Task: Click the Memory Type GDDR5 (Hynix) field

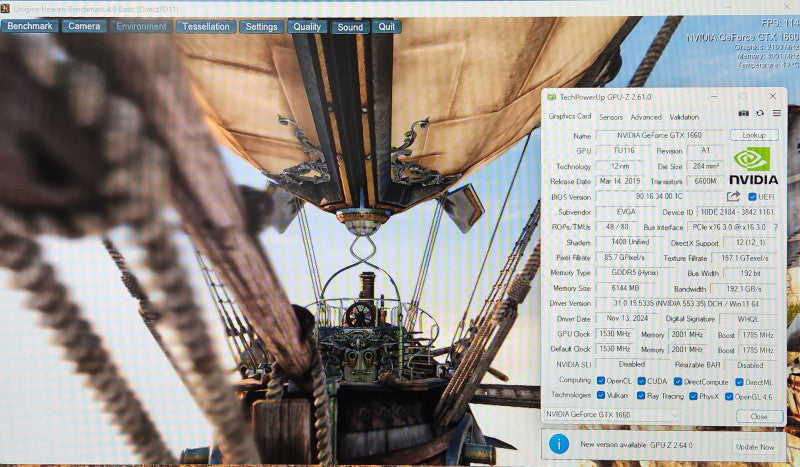Action: [x=634, y=273]
